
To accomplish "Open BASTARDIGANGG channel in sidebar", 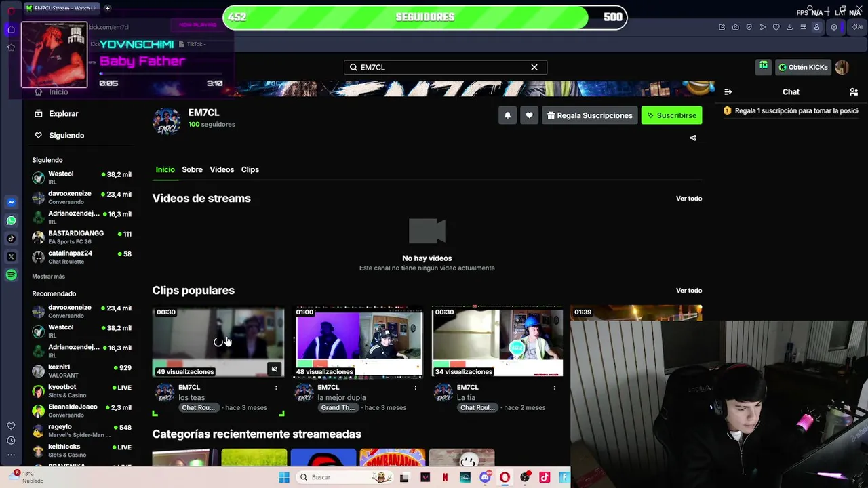I will (x=81, y=237).
